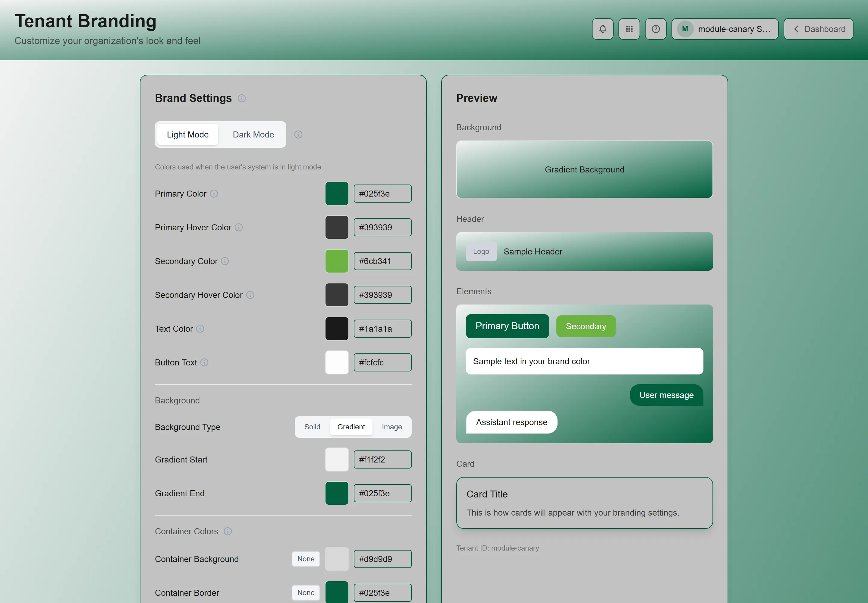Click the Primary Button in preview
The image size is (868, 603).
click(x=507, y=326)
